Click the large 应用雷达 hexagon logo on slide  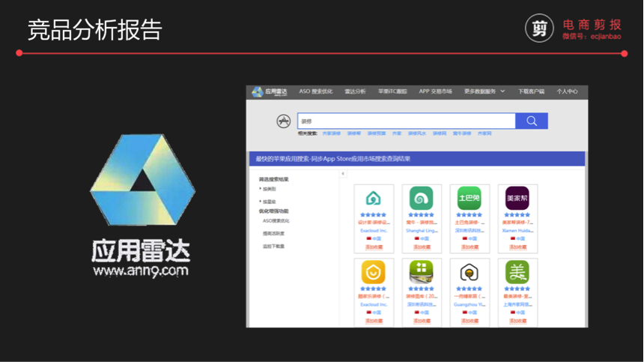click(142, 180)
